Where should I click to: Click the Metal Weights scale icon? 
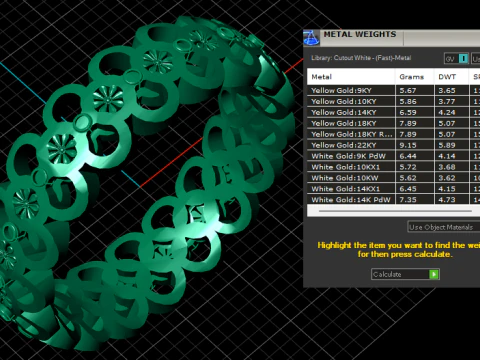311,37
